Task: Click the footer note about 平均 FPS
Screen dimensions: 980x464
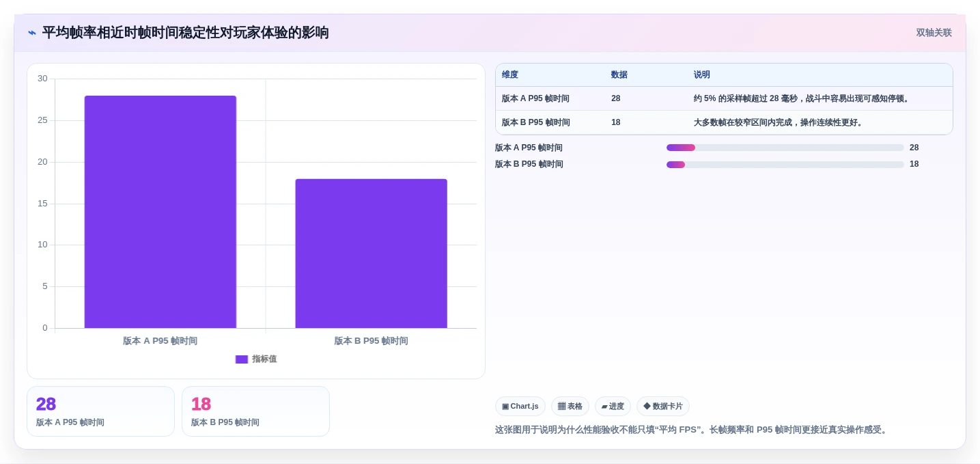Action: click(x=692, y=430)
